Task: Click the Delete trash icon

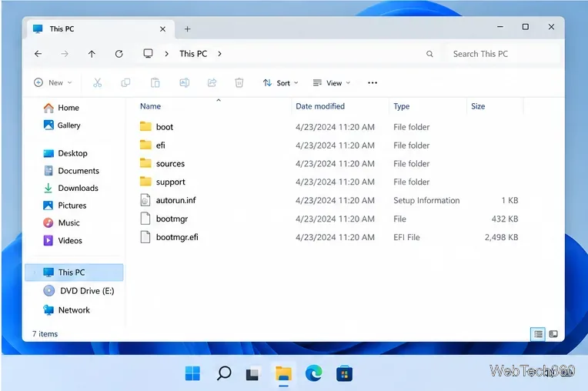Action: [x=239, y=82]
